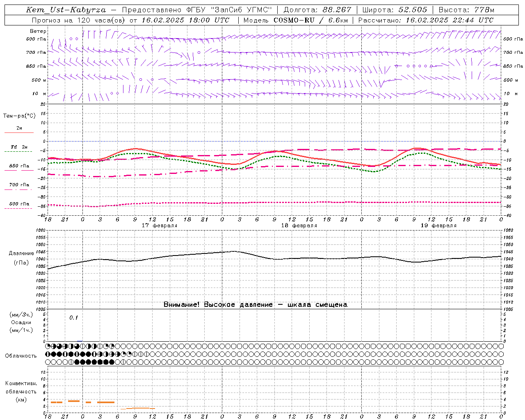Click the Ветер wind panel label

[38, 31]
